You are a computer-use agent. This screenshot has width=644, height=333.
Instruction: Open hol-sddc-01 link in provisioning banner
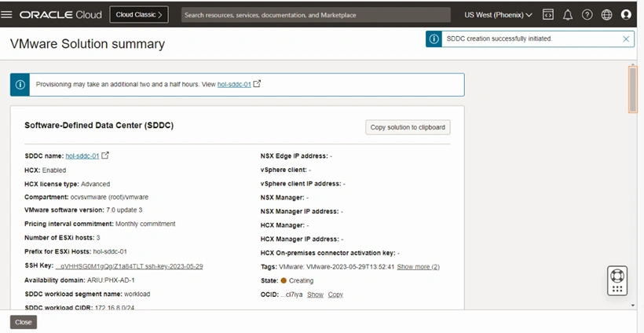point(234,84)
